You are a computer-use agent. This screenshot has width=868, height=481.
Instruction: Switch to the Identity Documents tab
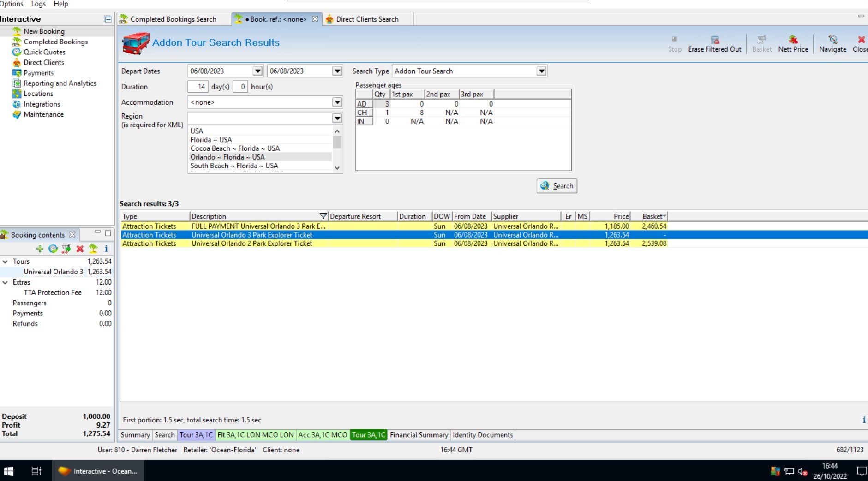[483, 435]
